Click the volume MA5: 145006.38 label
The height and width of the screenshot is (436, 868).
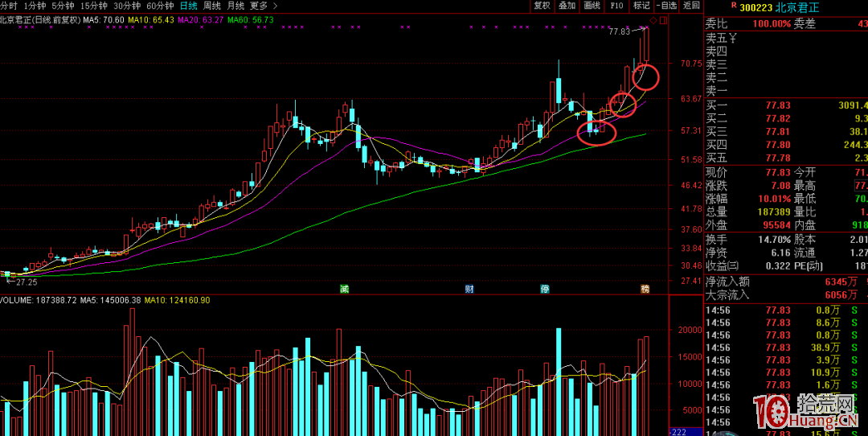pyautogui.click(x=112, y=300)
